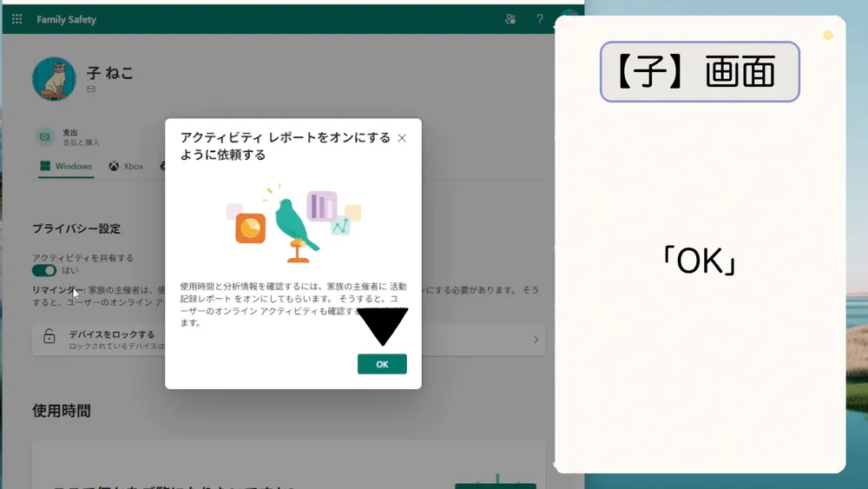Screen dimensions: 868x489
Task: Click the 「OK」 caption on right panel
Action: (700, 260)
